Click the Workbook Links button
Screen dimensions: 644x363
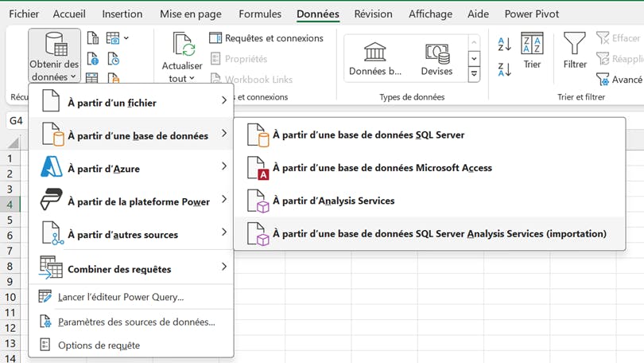click(x=251, y=79)
